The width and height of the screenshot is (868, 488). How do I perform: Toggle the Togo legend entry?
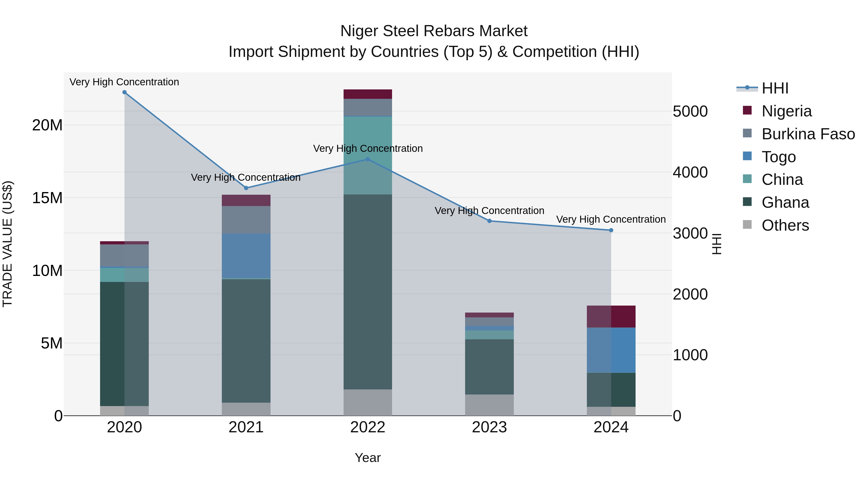point(769,157)
